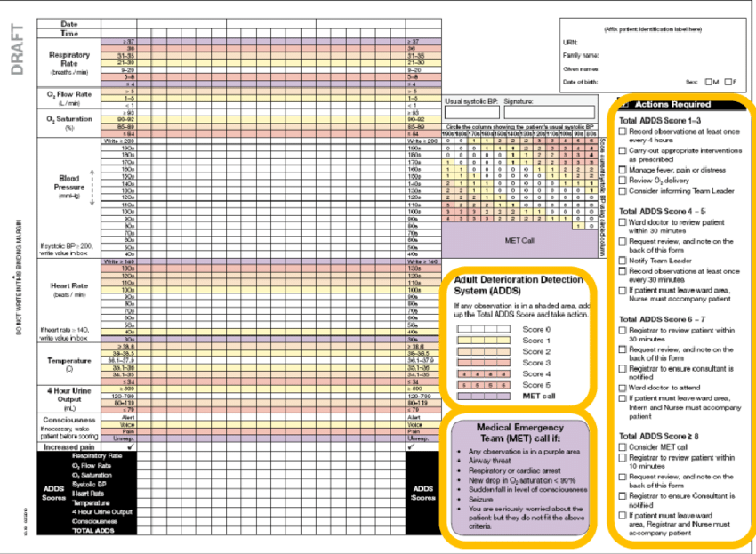
Task: Select the M sex checkbox
Action: tap(706, 82)
